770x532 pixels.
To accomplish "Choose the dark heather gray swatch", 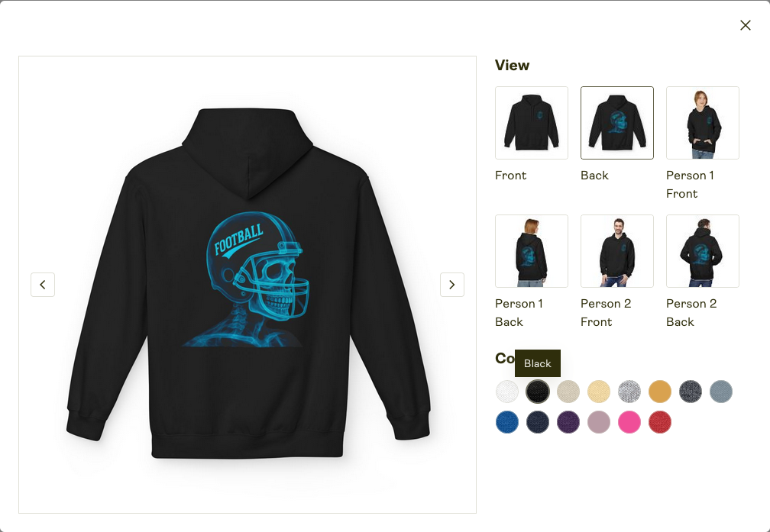I will [x=690, y=392].
